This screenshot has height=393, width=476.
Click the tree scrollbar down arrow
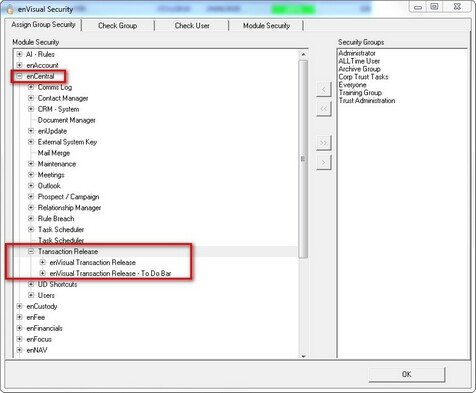coord(303,356)
